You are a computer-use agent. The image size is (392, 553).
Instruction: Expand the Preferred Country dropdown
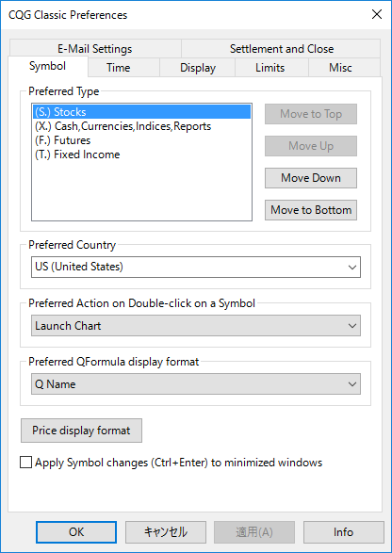196,267
